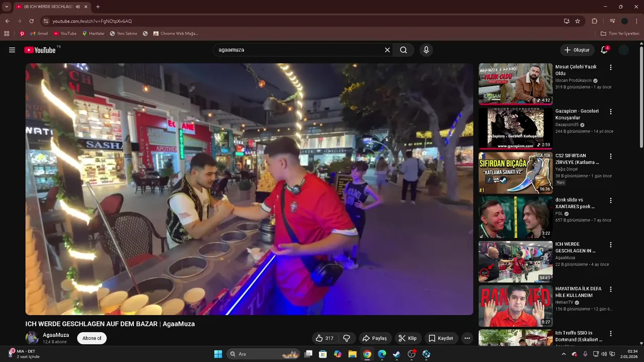Subscribe with the Abone ol button

[92, 338]
